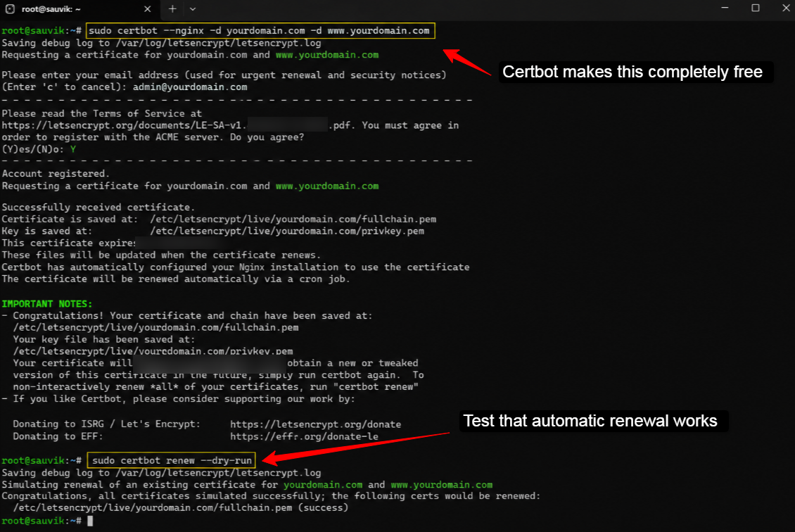Click 'This certificate expires' line
The image size is (795, 532).
point(68,243)
